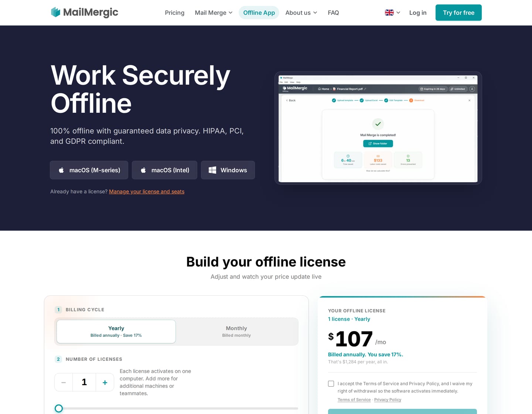Image resolution: width=532 pixels, height=414 pixels.
Task: Click "That's $1,284 per year, all in." text
Action: pos(358,362)
